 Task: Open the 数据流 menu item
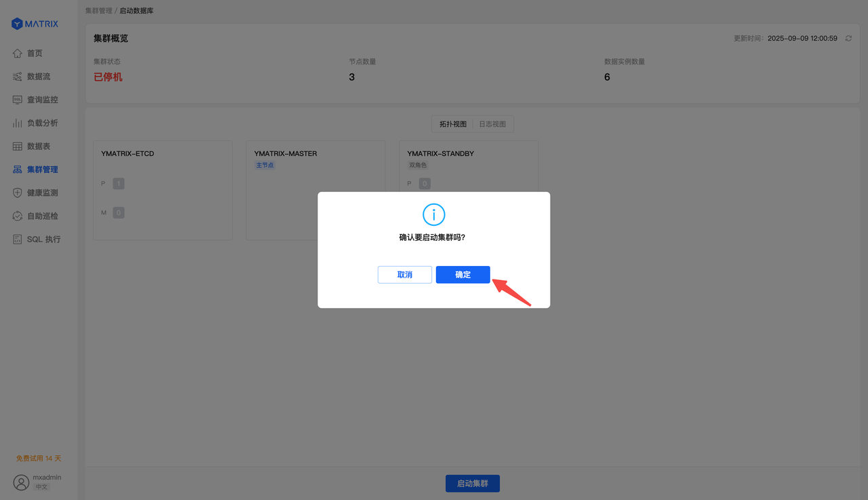click(39, 77)
